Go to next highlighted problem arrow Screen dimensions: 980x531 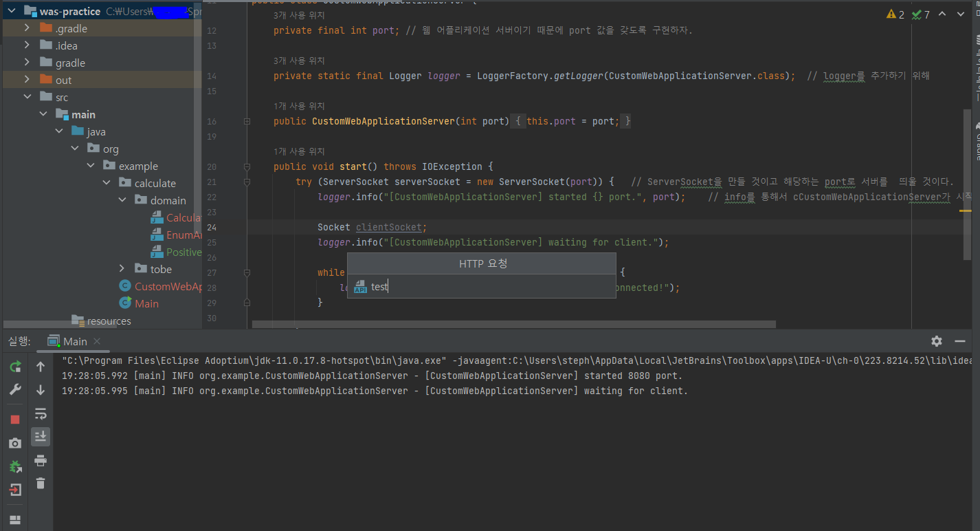960,14
